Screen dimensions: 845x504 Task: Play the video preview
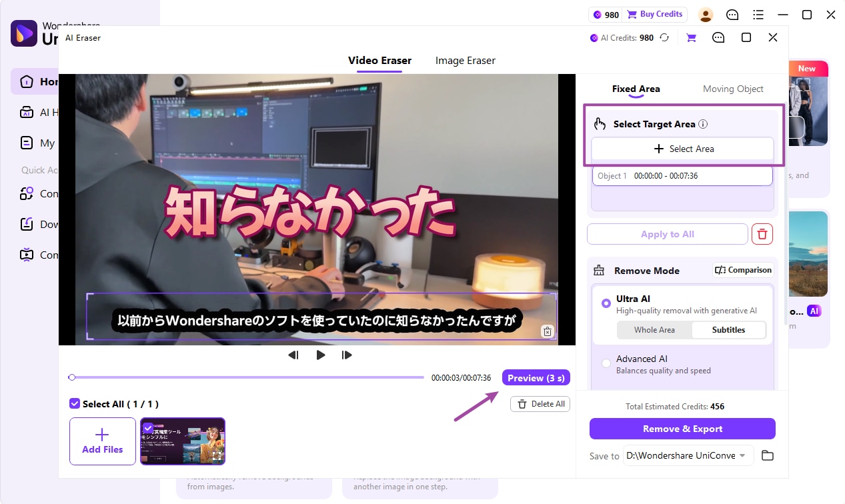321,355
